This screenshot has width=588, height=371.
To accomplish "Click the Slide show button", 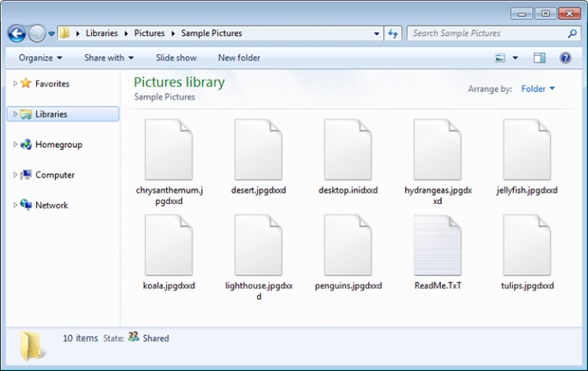I will [x=176, y=57].
